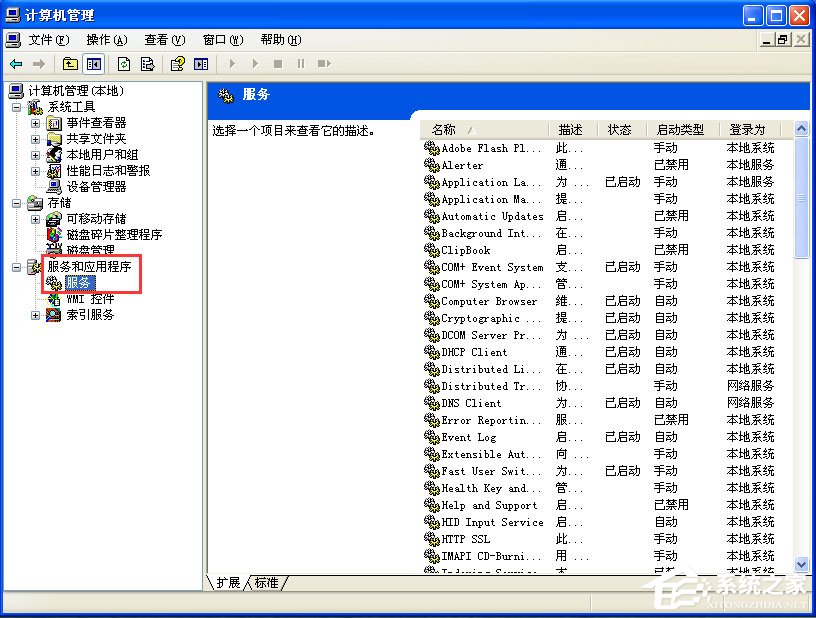Viewport: 816px width, 618px height.
Task: Collapse the 系统工具 tree branch
Action: 15,105
